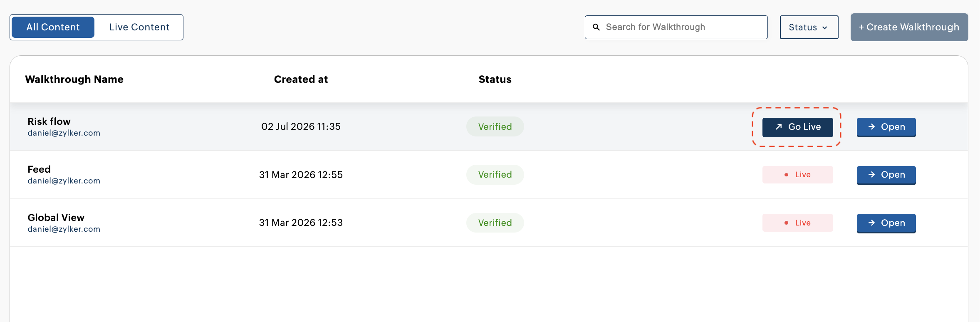Click the Walkthrough Name column header
This screenshot has height=322, width=980.
(74, 79)
